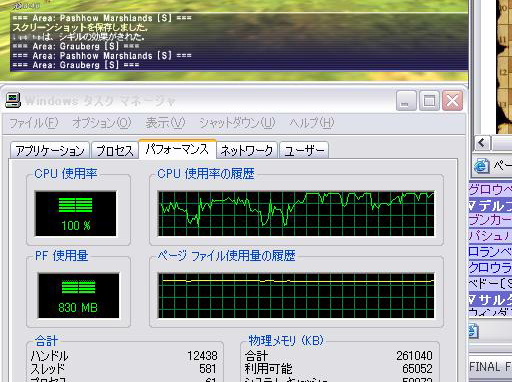Switch to the ユーザー tab

[304, 150]
